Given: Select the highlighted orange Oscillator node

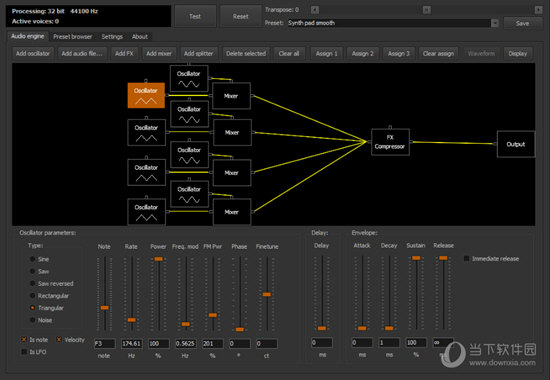Looking at the screenshot, I should [146, 95].
